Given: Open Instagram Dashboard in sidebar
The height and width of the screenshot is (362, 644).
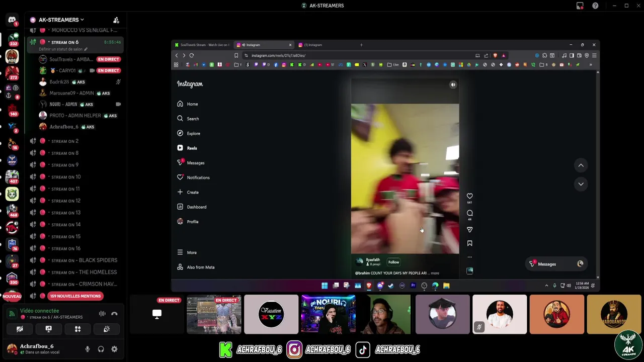Looking at the screenshot, I should pyautogui.click(x=192, y=207).
